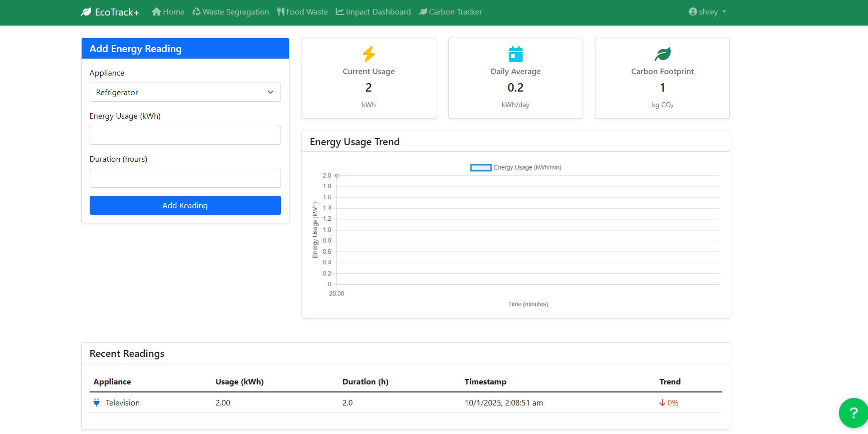Screen dimensions: 868x434
Task: Click the Energy Usage legend color box
Action: 481,168
